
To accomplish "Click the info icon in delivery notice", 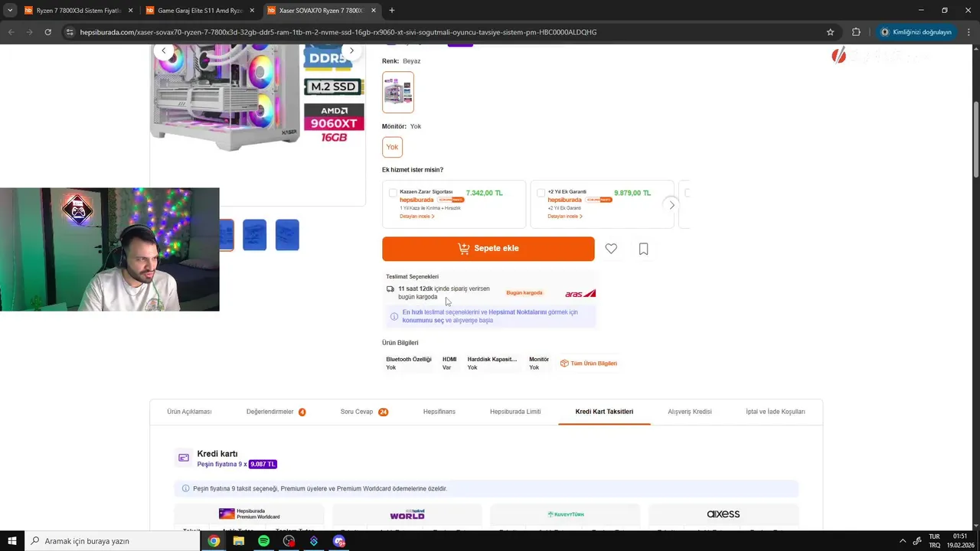I will coord(394,316).
